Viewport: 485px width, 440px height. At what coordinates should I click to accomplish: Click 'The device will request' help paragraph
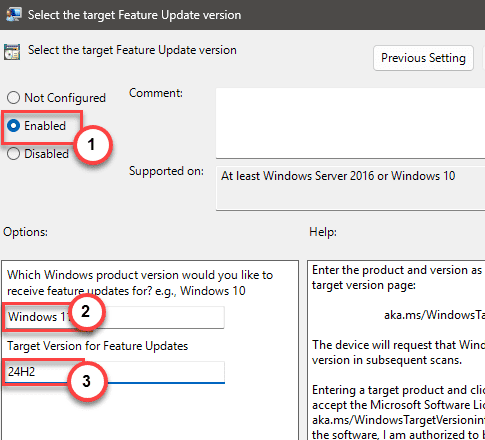tap(398, 352)
